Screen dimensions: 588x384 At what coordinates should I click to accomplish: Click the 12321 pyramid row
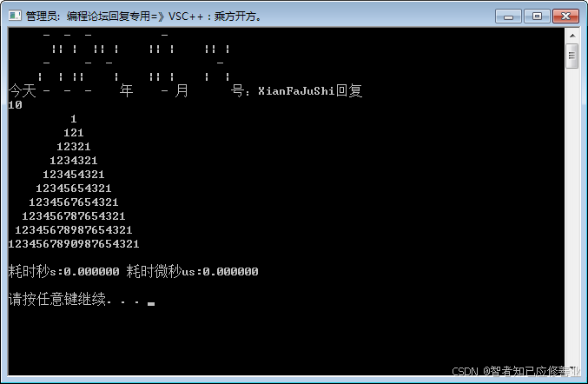tap(74, 147)
